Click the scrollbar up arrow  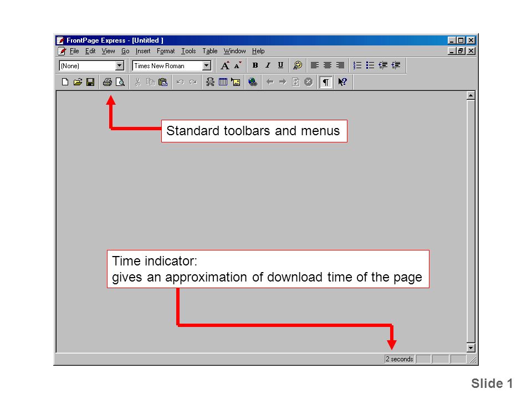tap(470, 96)
